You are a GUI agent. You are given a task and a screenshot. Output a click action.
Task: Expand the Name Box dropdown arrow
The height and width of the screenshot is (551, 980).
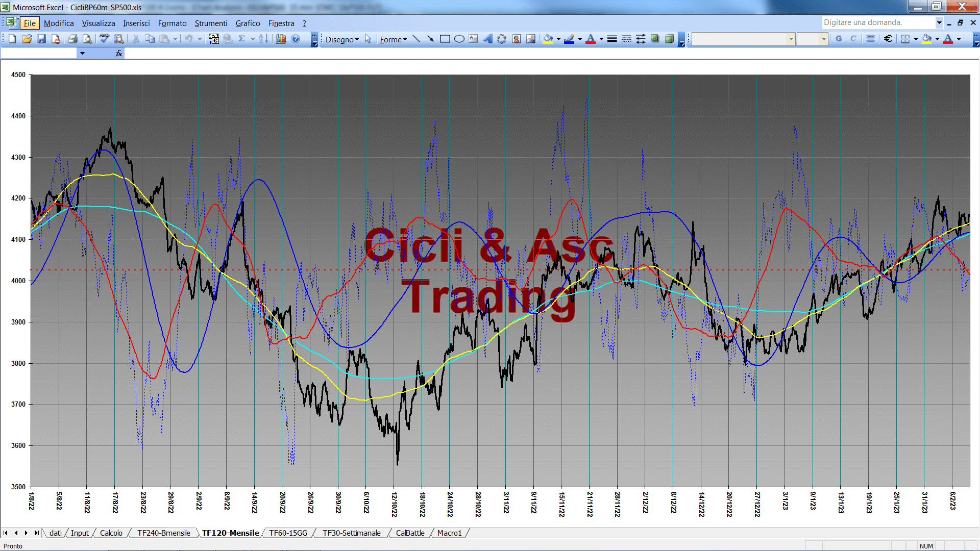click(82, 53)
